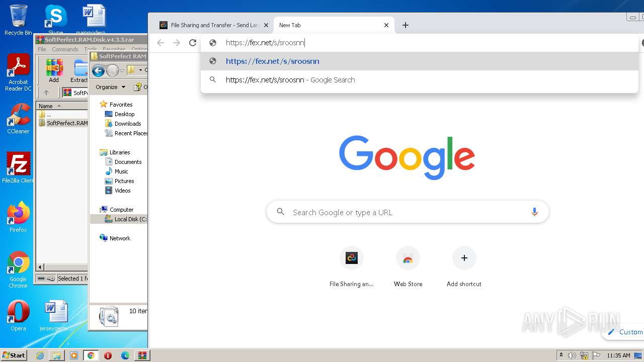Launch Acrobat Reader DC from desktop
Viewport: 644px width, 362px height.
coord(18,73)
